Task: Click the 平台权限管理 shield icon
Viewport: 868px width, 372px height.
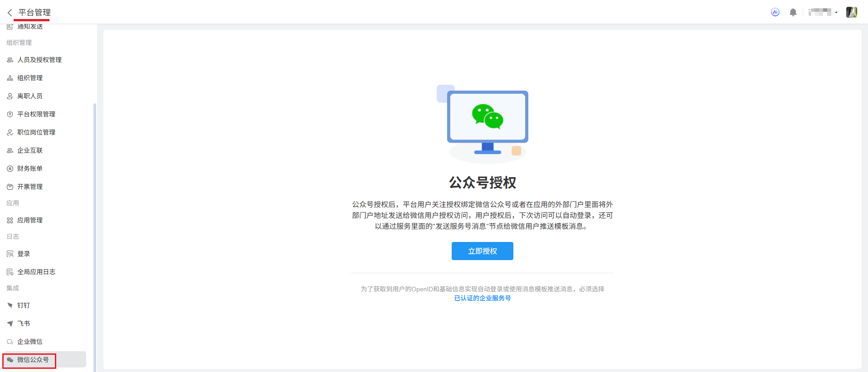Action: [x=10, y=114]
